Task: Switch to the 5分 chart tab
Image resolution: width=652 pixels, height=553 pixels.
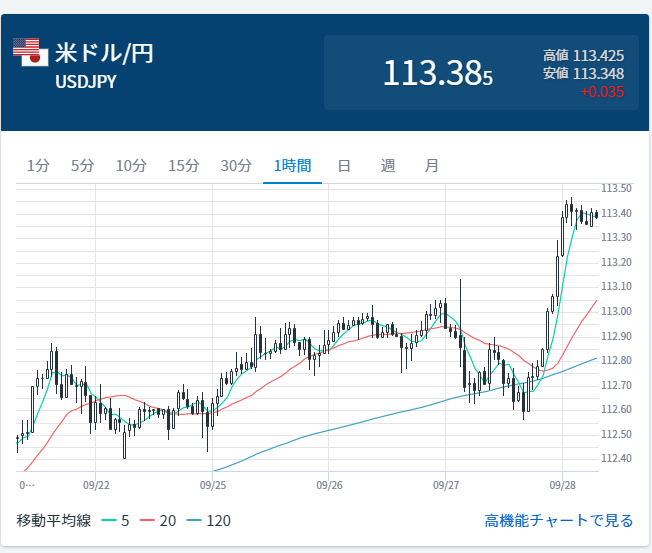Action: (x=82, y=166)
